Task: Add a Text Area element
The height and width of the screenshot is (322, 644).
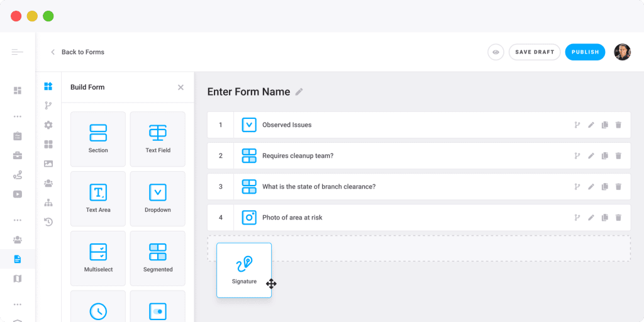Action: (98, 199)
